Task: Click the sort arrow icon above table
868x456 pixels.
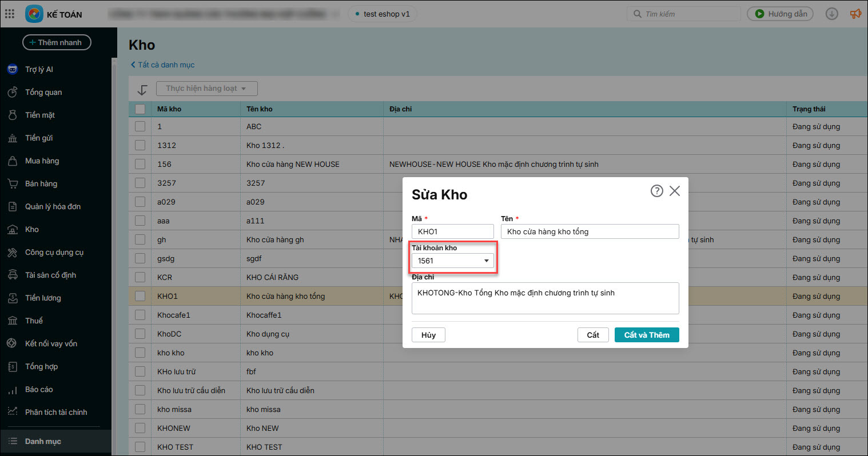Action: point(142,90)
